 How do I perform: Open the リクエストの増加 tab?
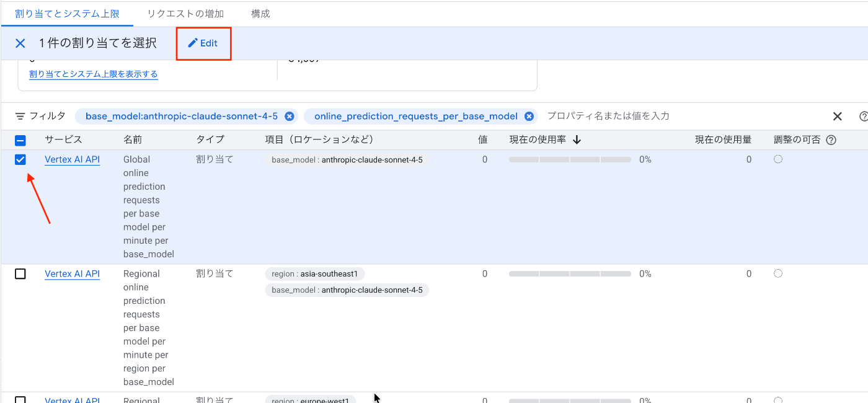tap(185, 13)
